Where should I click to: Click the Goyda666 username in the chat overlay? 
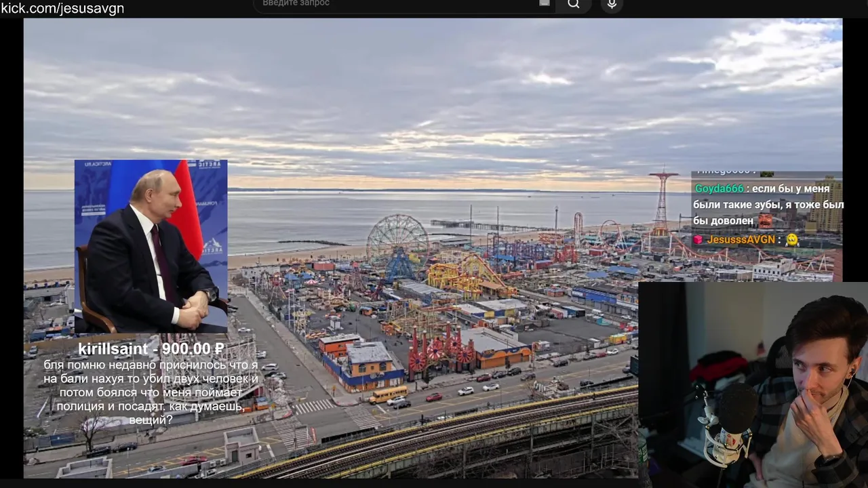719,189
